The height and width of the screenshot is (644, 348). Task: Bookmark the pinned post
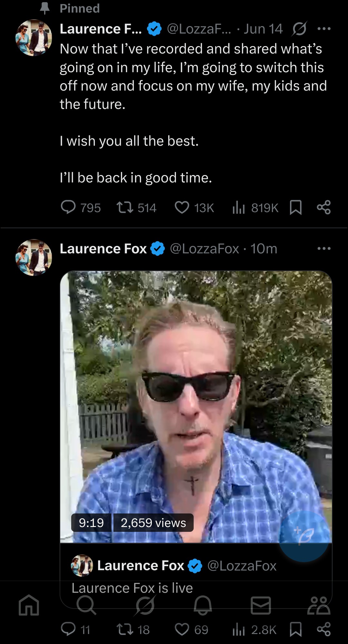click(296, 208)
